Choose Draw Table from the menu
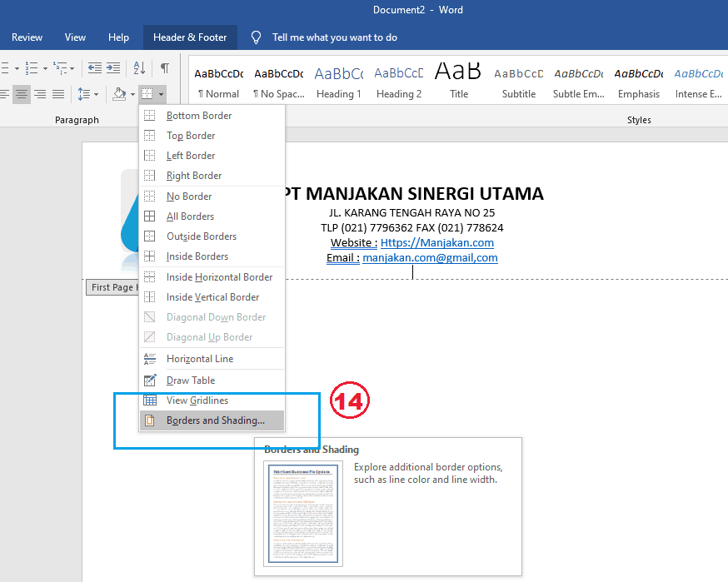 (212, 381)
